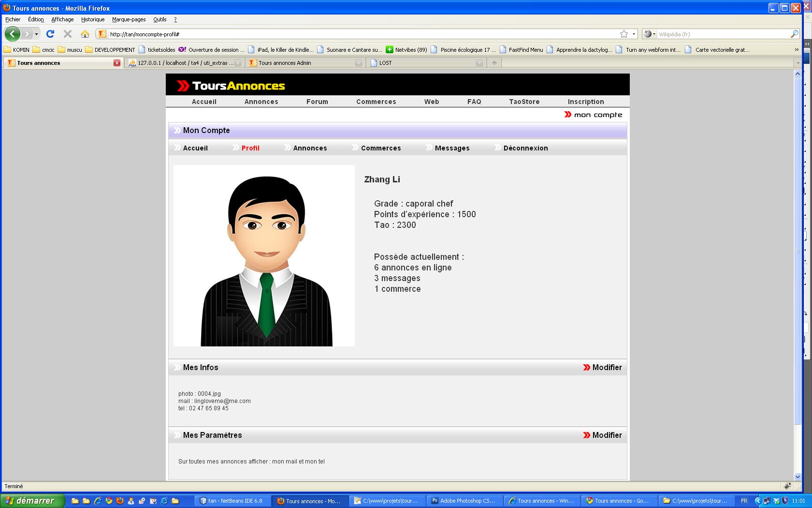Open the search engine selector dropdown
Screen dimensions: 812x508
650,34
